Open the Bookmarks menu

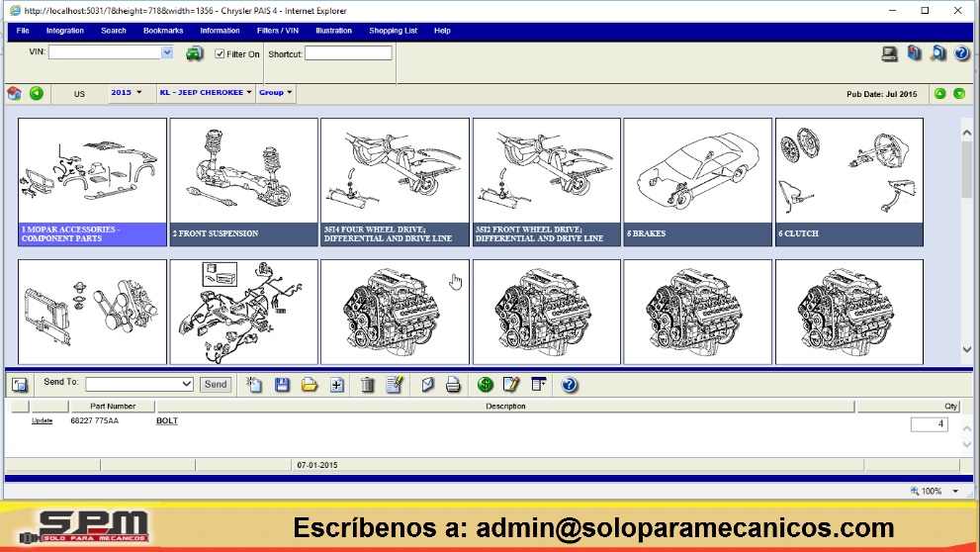(x=163, y=31)
